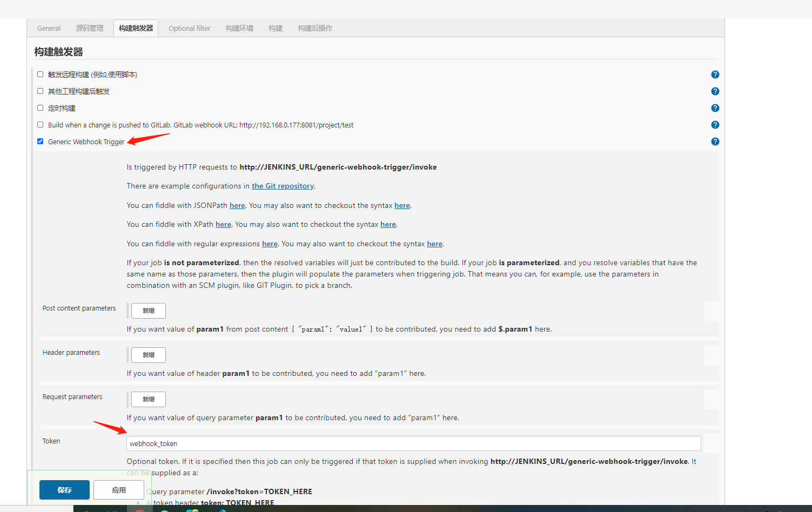Open help for 触发远程构建 option

[715, 75]
